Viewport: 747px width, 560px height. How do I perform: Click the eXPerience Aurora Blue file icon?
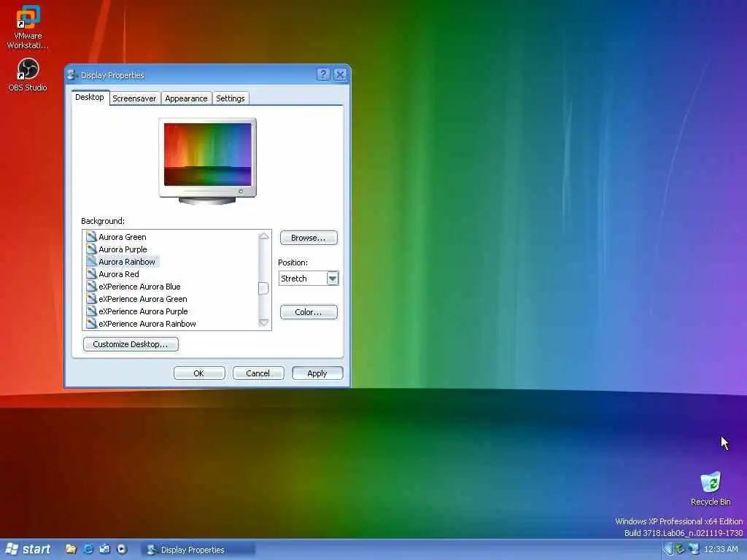(x=91, y=286)
